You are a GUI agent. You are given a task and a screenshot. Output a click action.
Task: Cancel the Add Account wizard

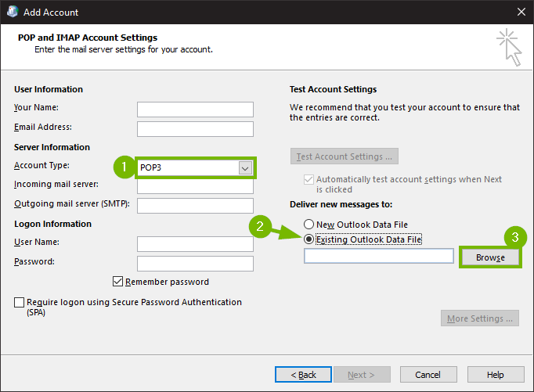point(428,374)
